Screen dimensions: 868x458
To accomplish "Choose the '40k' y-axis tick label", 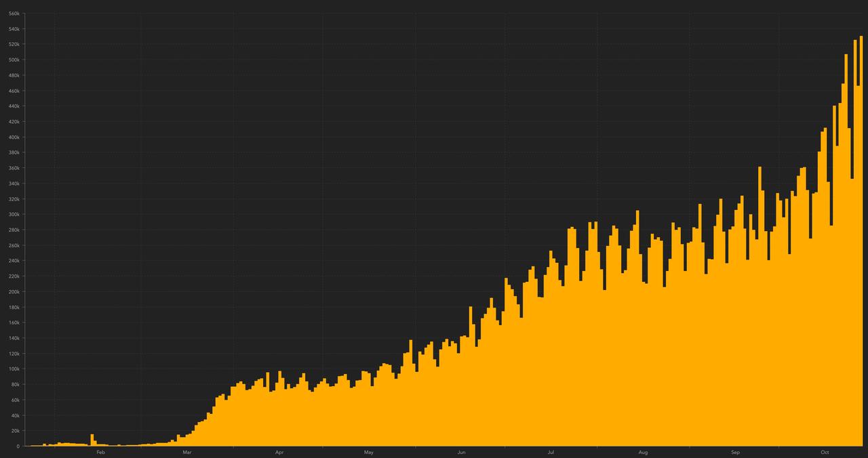I will coord(15,415).
